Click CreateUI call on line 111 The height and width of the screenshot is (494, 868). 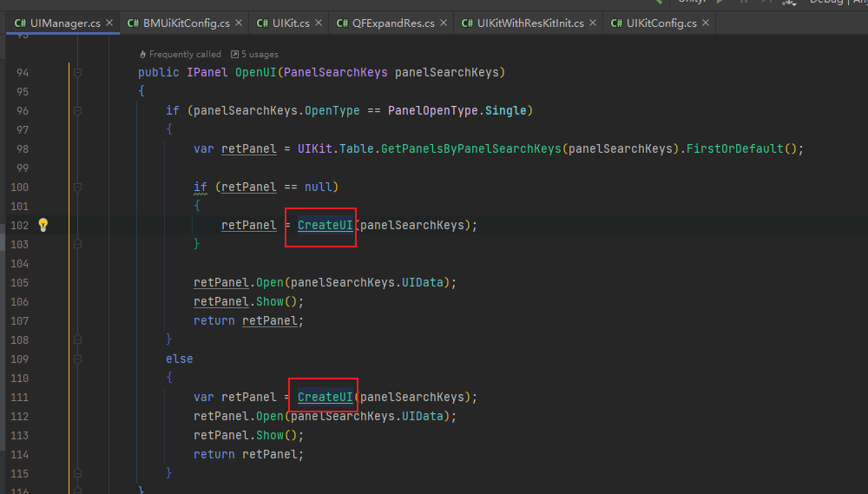coord(325,397)
